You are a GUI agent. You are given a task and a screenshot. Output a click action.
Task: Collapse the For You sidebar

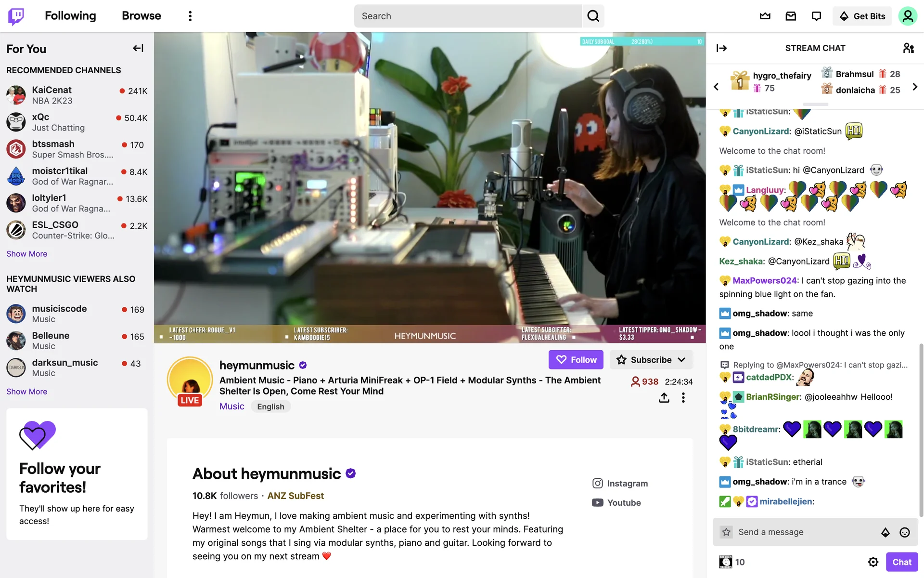pos(138,48)
